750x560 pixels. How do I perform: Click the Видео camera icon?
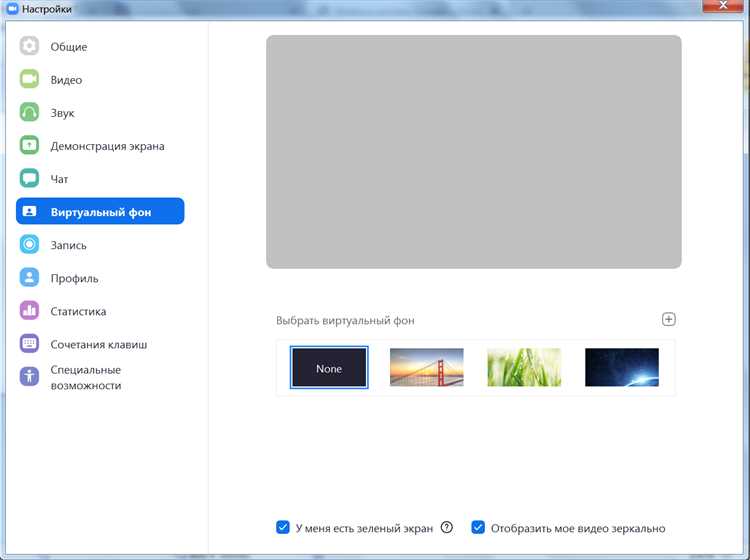pos(29,79)
